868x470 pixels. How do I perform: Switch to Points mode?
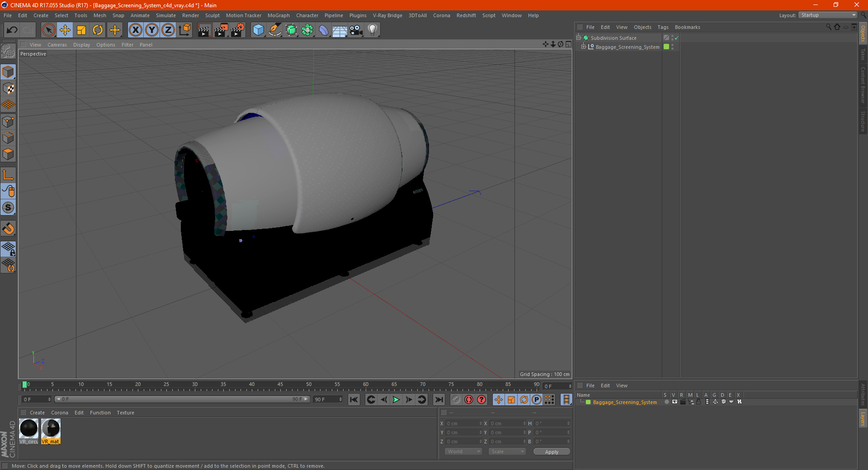8,122
